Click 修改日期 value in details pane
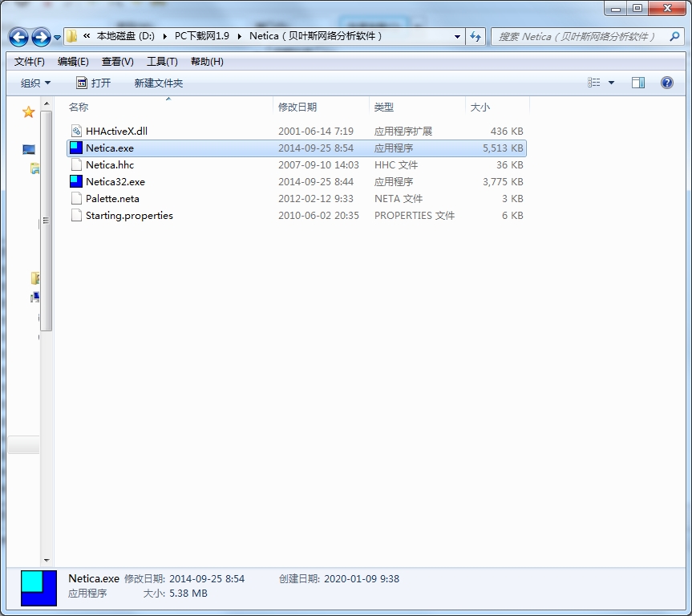This screenshot has width=692, height=616. click(207, 578)
